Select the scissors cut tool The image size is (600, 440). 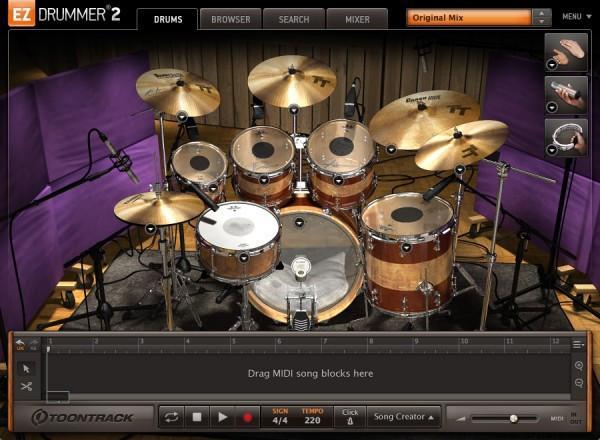(x=26, y=386)
